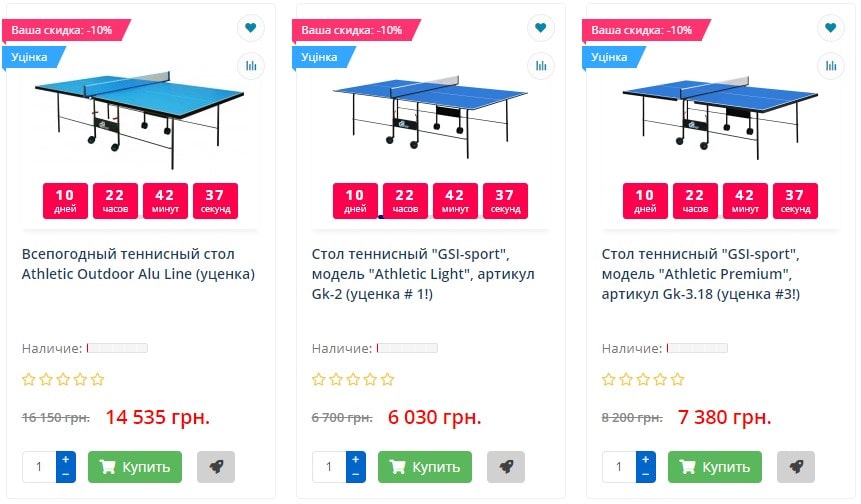Viewport: 861px width, 504px height.
Task: Compare the Athletic Light Gk-2 table
Action: [x=541, y=66]
